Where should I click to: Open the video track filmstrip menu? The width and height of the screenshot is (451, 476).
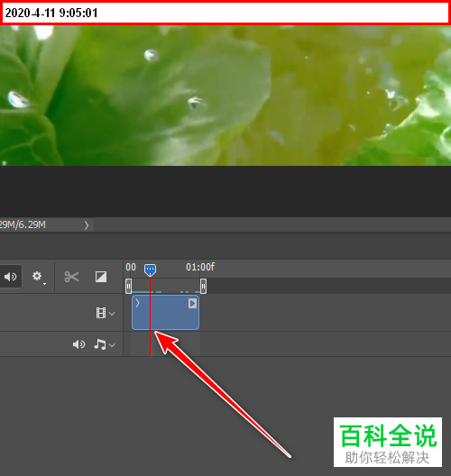[105, 313]
